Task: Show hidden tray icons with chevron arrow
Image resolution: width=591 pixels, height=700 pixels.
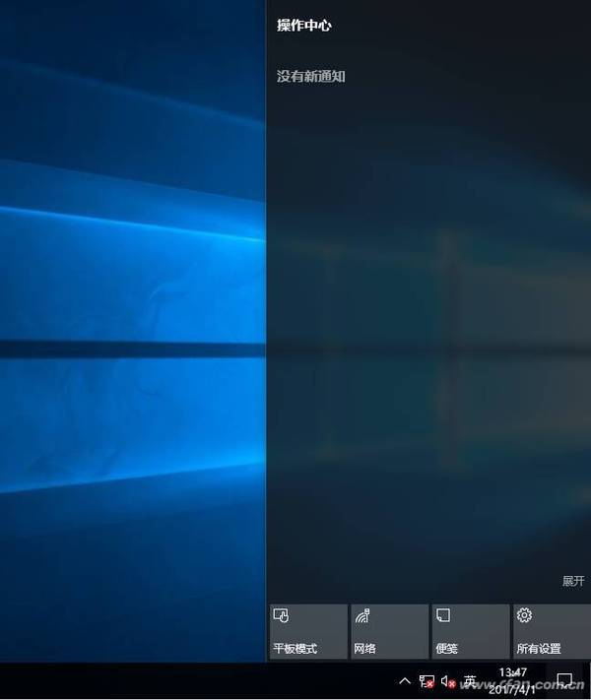Action: 404,681
